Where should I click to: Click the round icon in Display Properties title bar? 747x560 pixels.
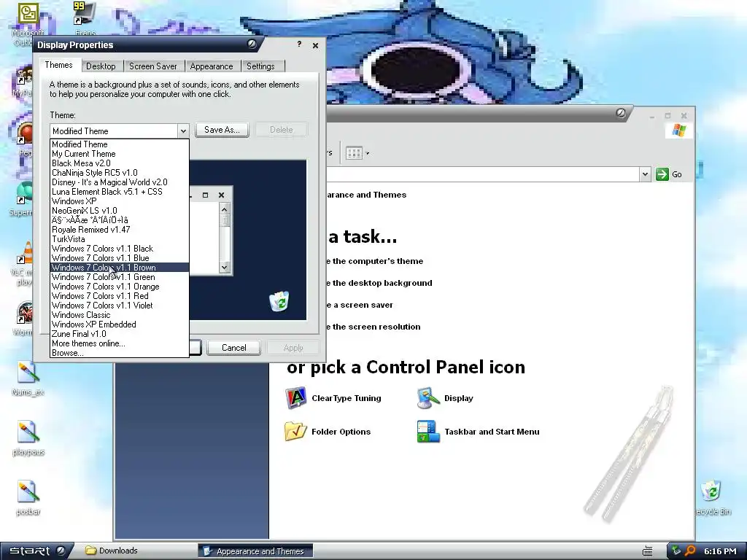252,44
